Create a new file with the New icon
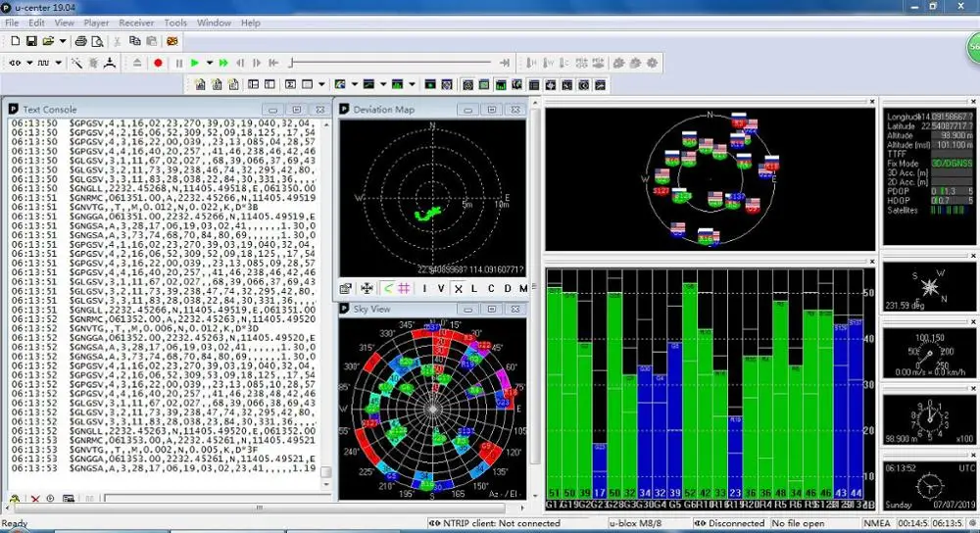 15,41
